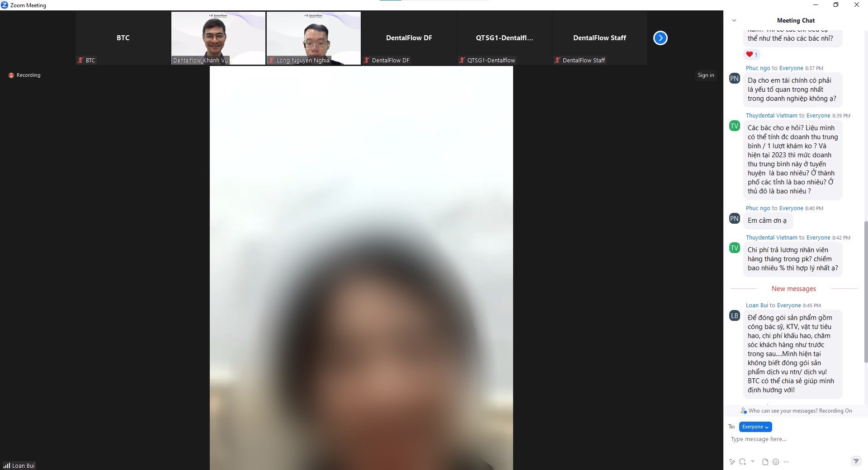Click the Loan Bui signal strength icon
Viewport: 868px width, 470px height.
pyautogui.click(x=6, y=465)
